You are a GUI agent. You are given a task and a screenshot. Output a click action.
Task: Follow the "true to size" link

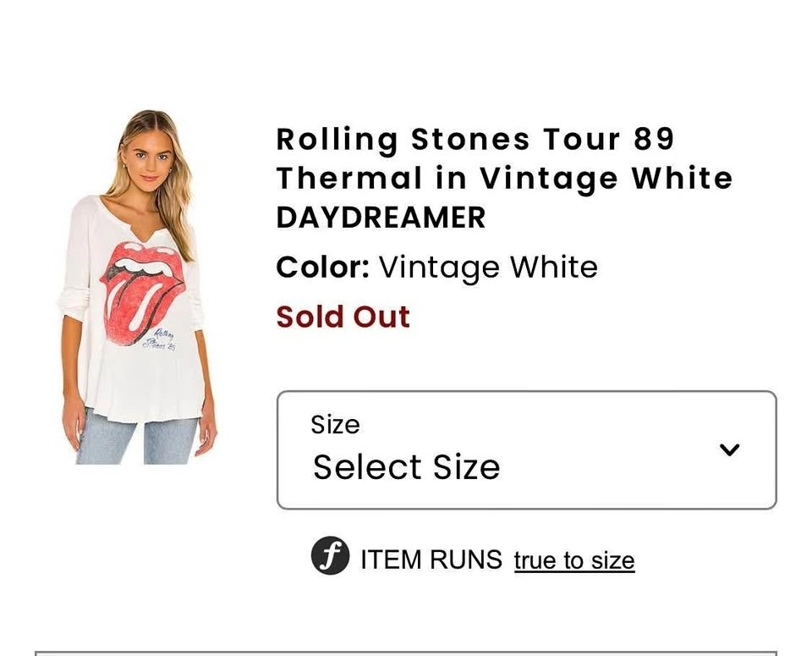click(x=573, y=560)
